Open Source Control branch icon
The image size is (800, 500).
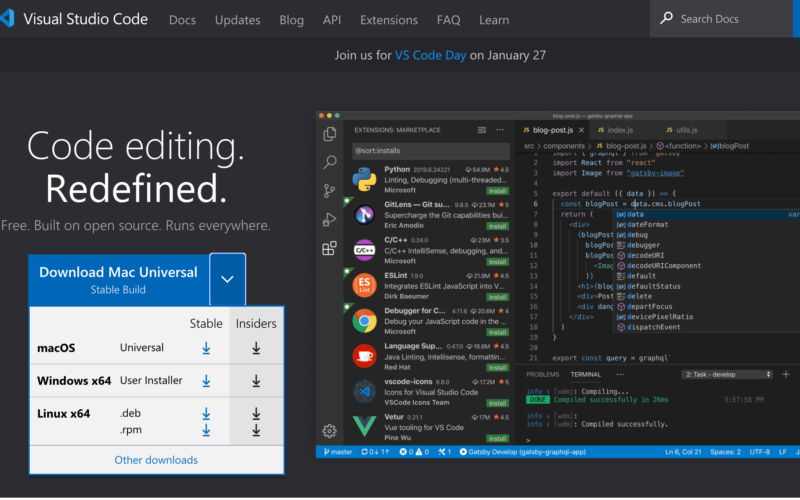330,191
